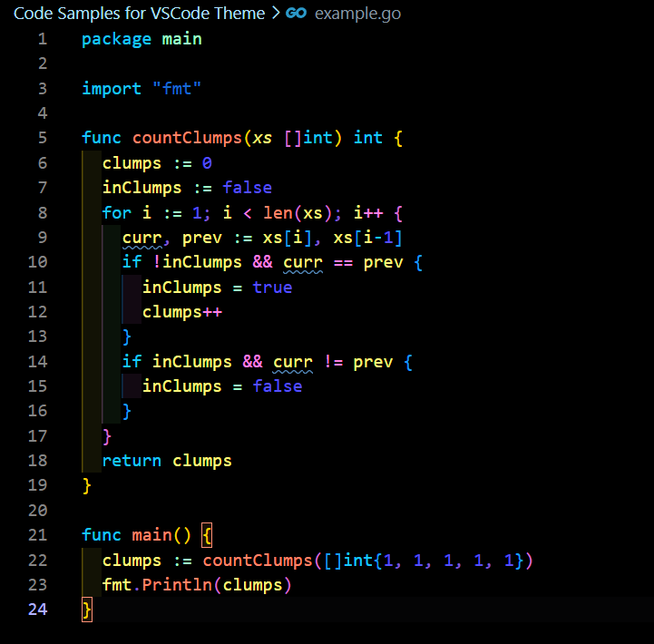Click the number 0 on line 6
Image resolution: width=654 pixels, height=644 pixels.
tap(207, 163)
